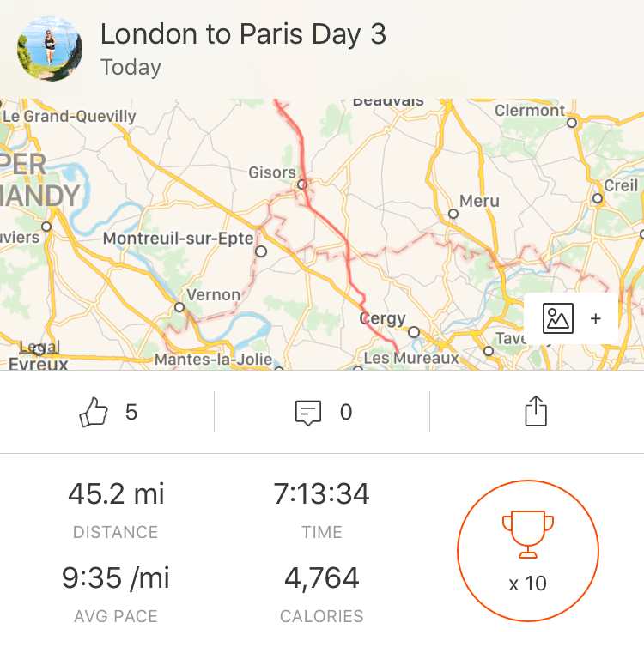Select the Clermont marker on the map

(x=572, y=123)
